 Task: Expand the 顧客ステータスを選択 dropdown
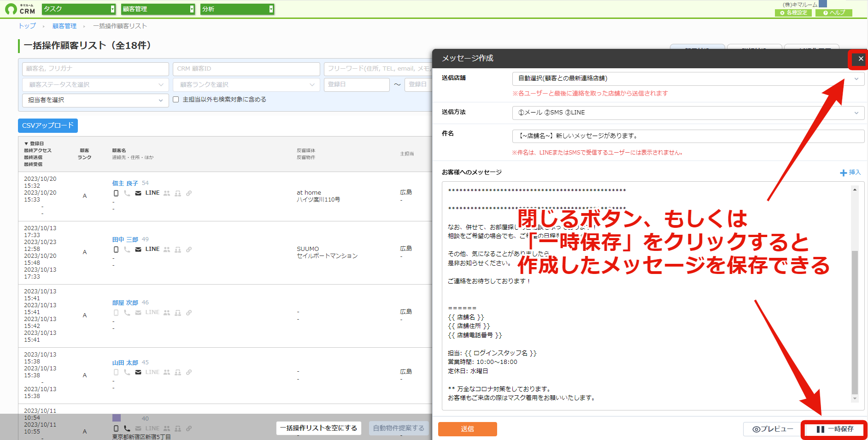click(x=95, y=85)
